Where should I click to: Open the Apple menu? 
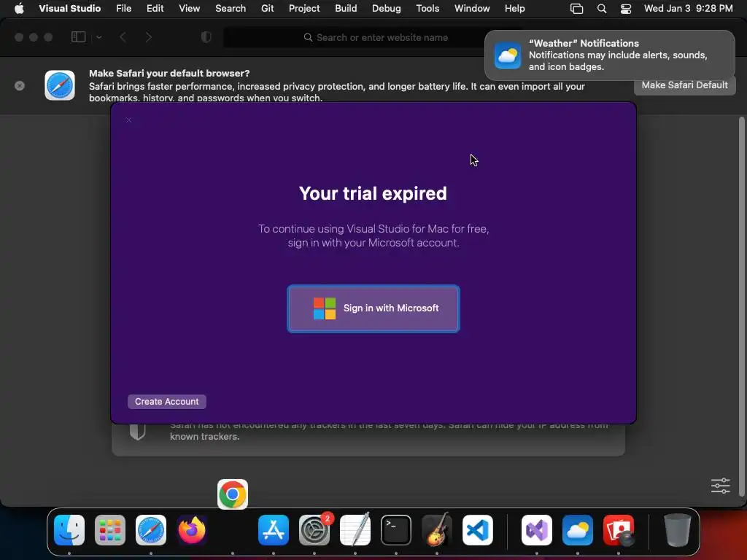click(x=19, y=9)
